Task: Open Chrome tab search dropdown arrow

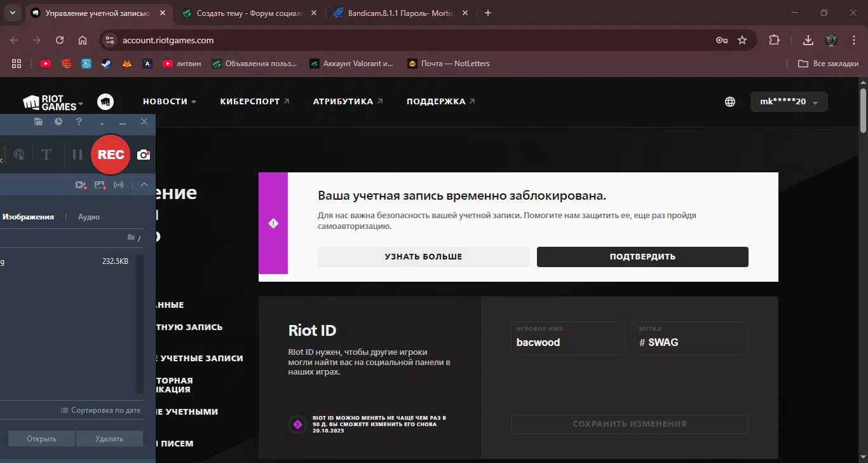Action: [12, 13]
